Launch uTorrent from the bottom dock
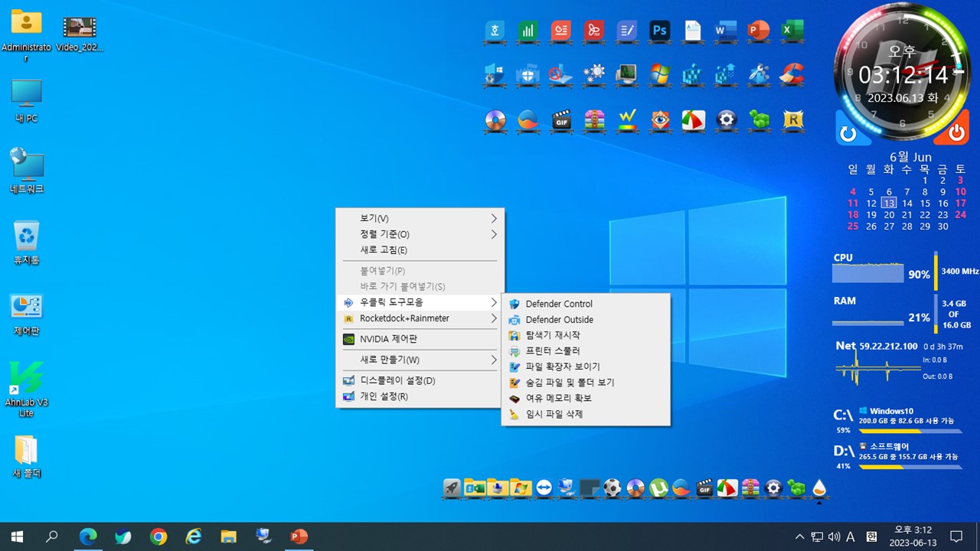Viewport: 980px width, 551px height. 658,487
